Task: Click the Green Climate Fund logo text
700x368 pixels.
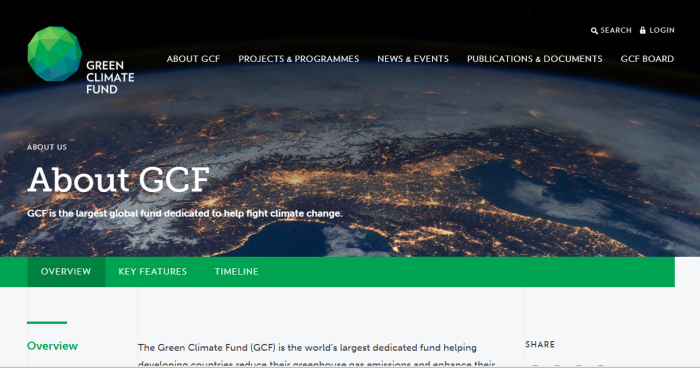Action: pyautogui.click(x=110, y=77)
